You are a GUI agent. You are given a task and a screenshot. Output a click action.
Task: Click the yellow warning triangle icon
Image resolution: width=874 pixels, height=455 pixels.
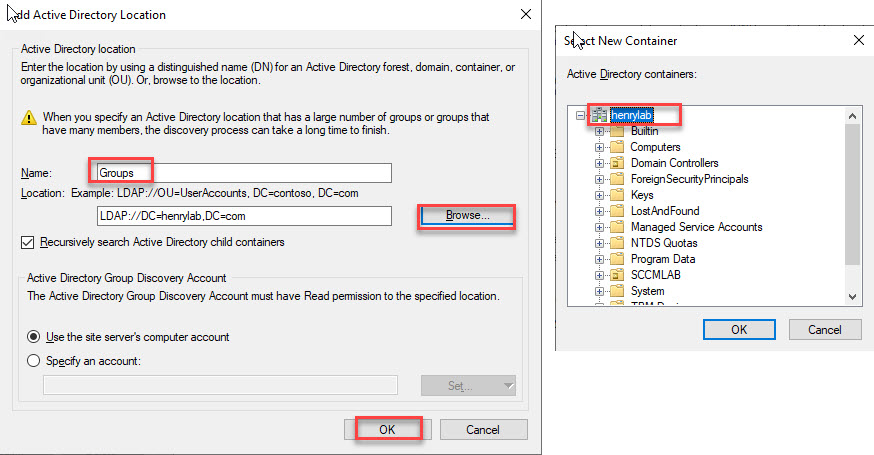point(30,117)
